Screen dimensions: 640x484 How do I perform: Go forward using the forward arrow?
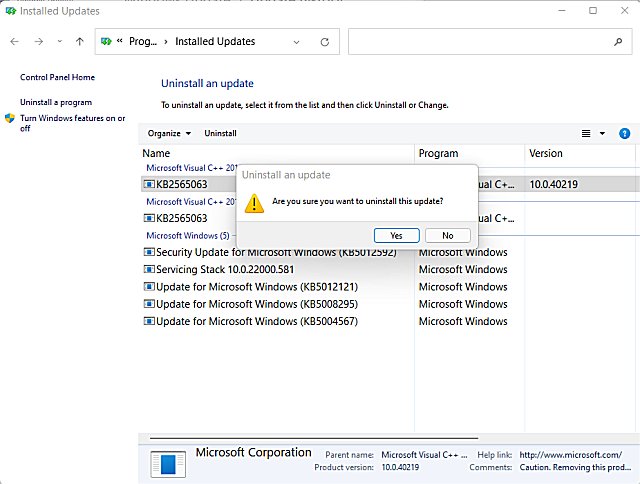(39, 41)
